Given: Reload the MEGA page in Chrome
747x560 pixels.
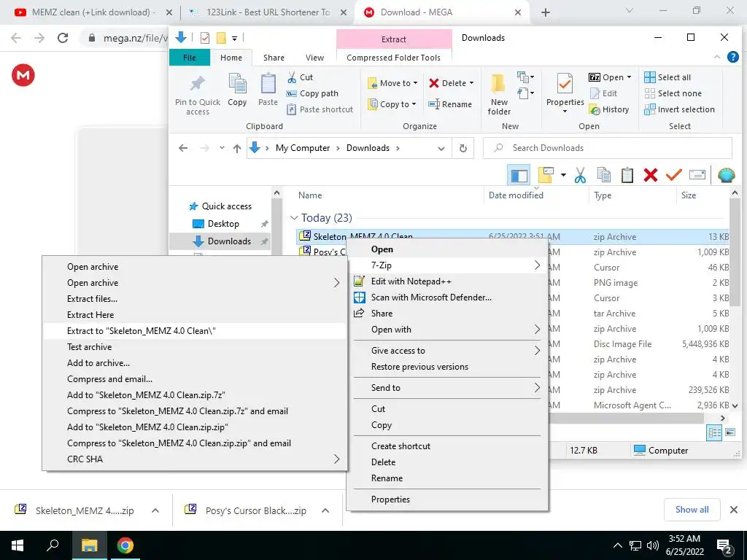Looking at the screenshot, I should coord(63,38).
